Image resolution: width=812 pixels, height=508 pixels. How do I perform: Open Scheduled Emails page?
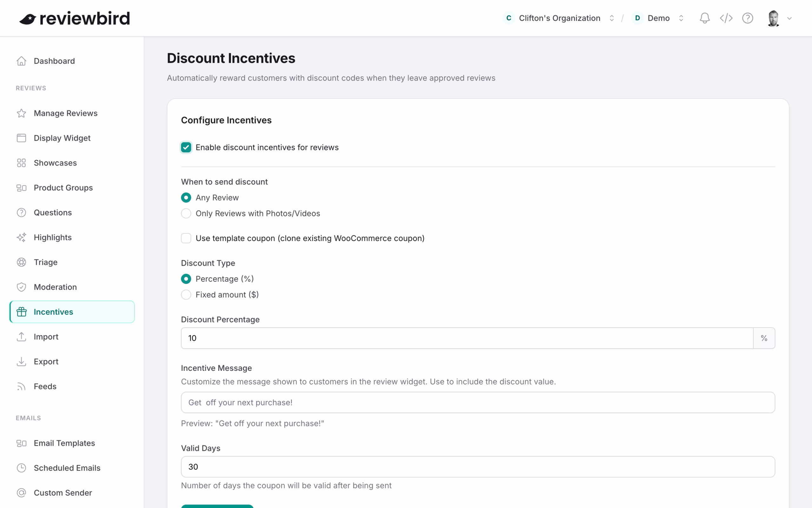tap(72, 468)
